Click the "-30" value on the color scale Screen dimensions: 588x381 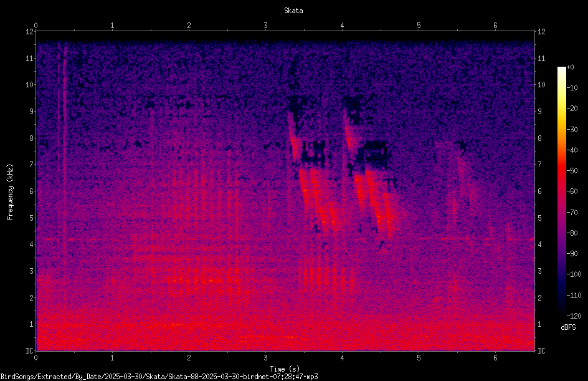[572, 130]
